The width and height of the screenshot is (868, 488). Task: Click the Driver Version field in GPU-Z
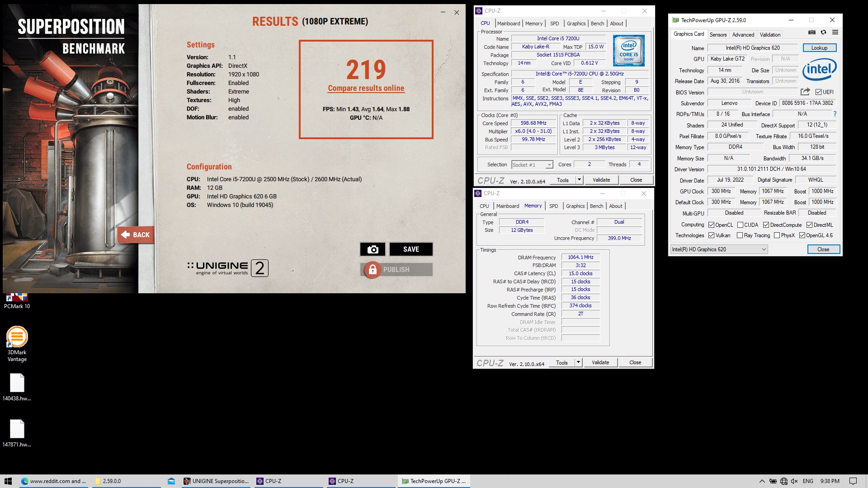[771, 169]
